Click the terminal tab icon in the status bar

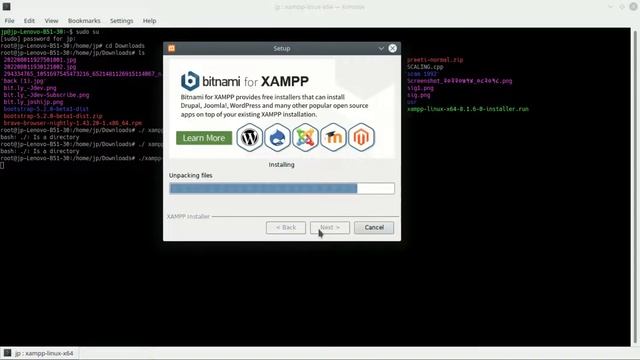click(7, 353)
